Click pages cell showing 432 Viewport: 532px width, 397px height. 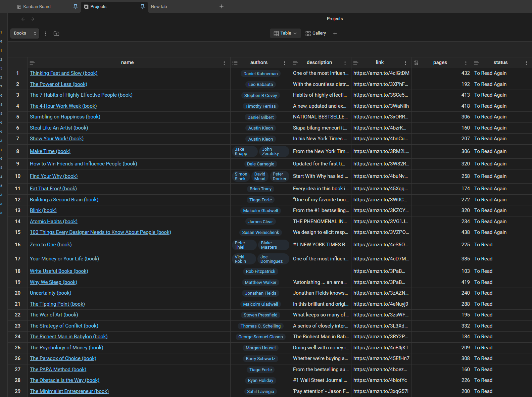pyautogui.click(x=442, y=73)
